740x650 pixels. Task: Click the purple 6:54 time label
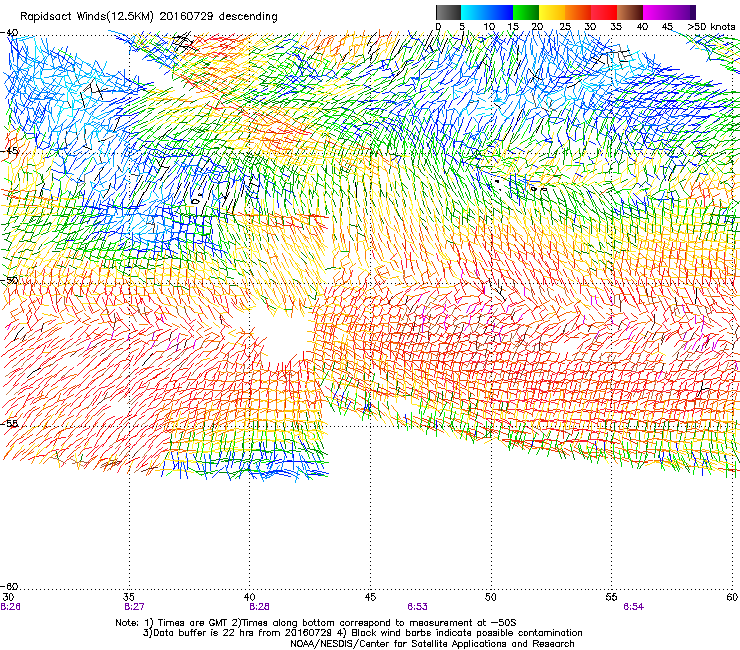click(633, 607)
